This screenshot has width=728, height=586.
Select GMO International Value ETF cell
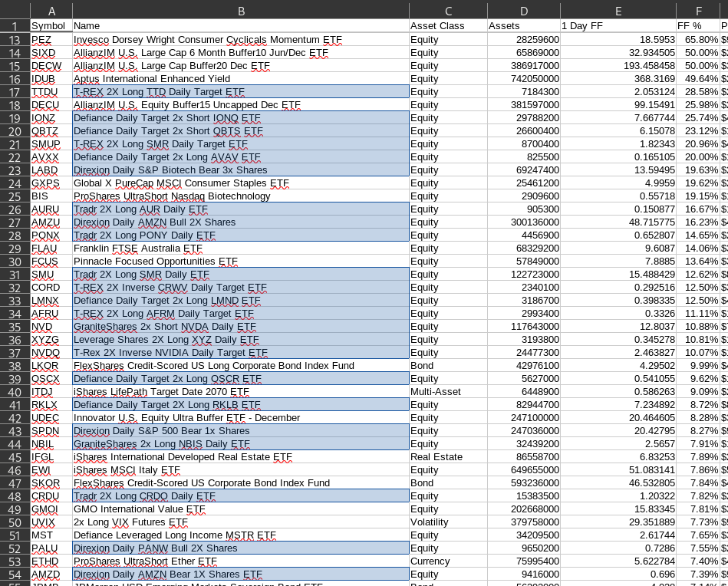241,509
